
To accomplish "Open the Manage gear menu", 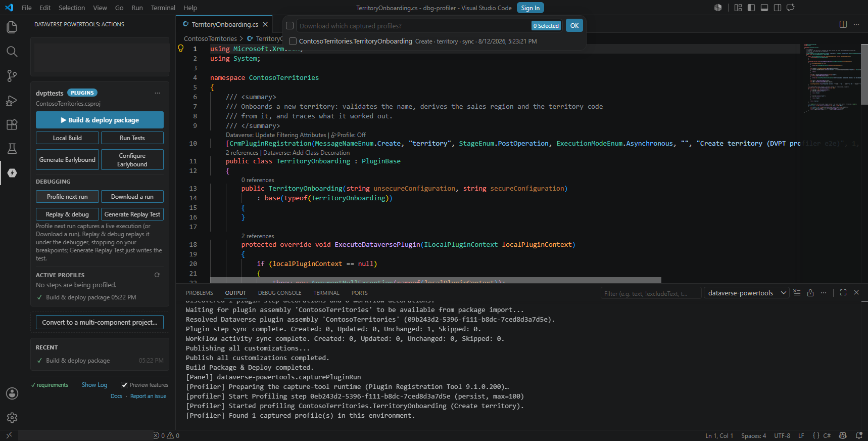I will click(x=12, y=418).
